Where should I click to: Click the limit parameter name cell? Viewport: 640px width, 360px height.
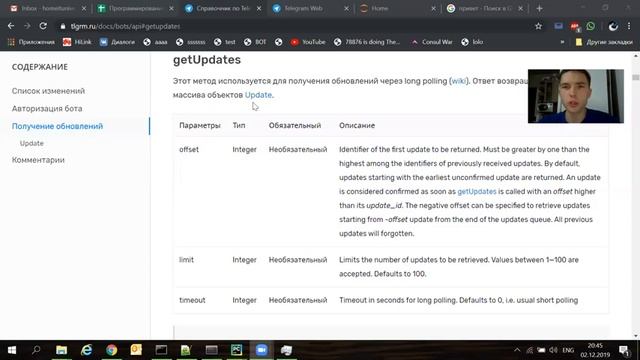pos(187,260)
